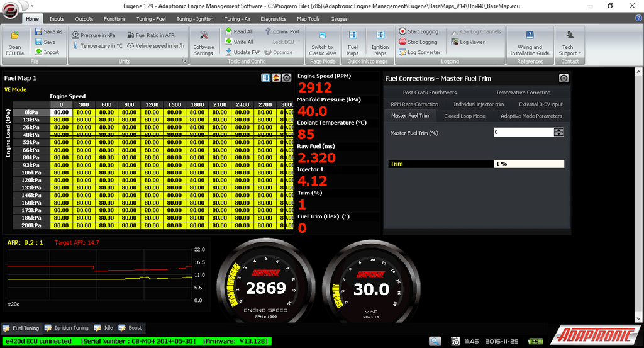Image resolution: width=644 pixels, height=348 pixels.
Task: Click the 200kPa row header
Action: click(31, 225)
